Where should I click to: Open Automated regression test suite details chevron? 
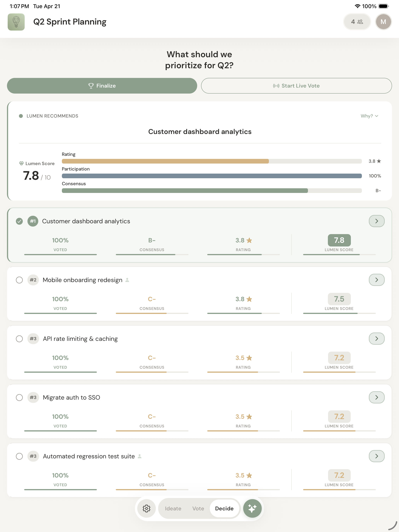pyautogui.click(x=377, y=456)
